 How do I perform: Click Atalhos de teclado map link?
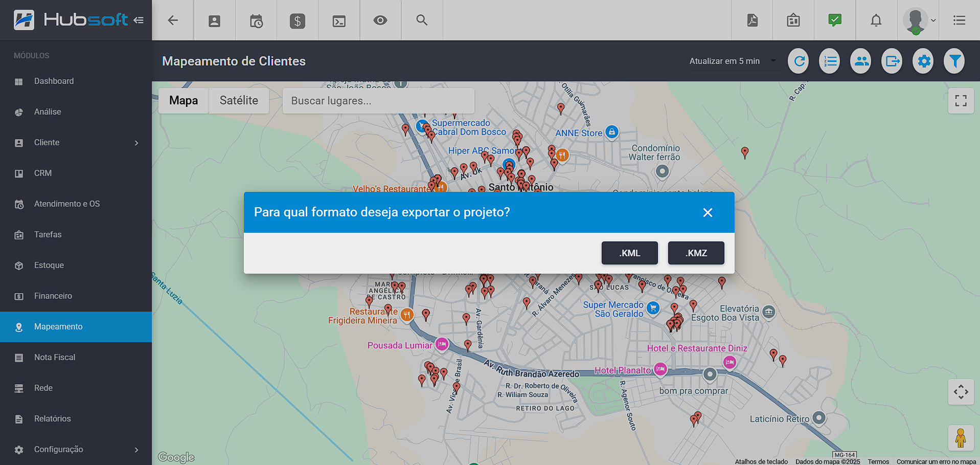pos(761,461)
